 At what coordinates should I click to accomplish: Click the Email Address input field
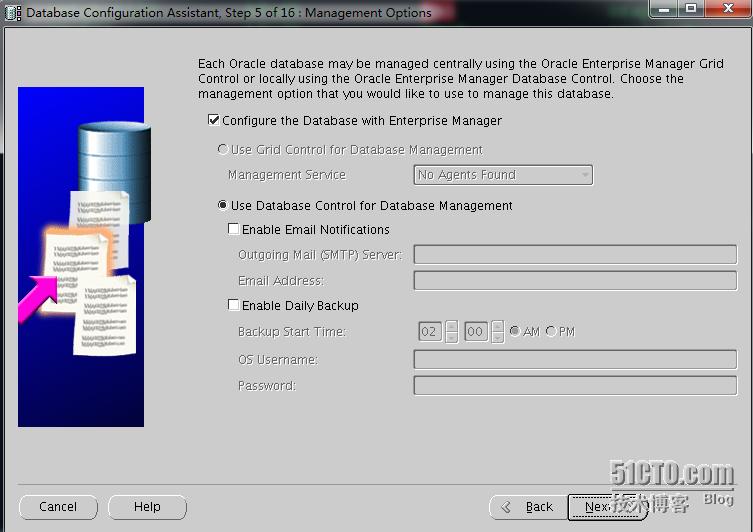coord(575,280)
